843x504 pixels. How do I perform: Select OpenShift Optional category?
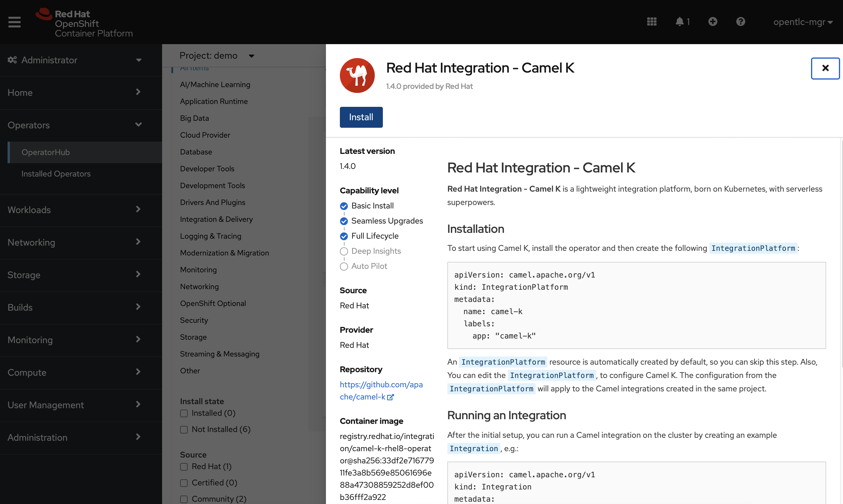click(213, 303)
